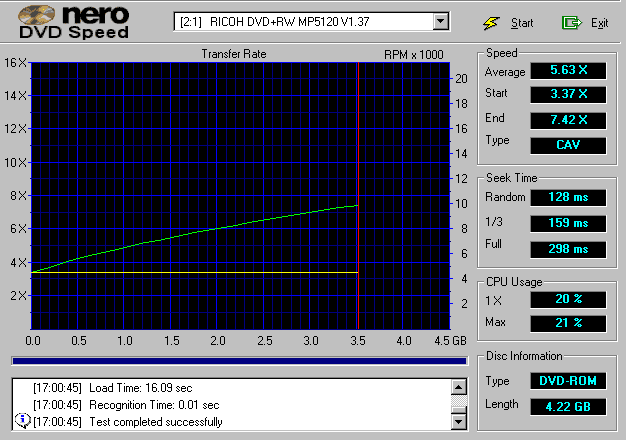Click the Recognition Time: 0.01 sec log entry
The height and width of the screenshot is (440, 626).
(154, 405)
